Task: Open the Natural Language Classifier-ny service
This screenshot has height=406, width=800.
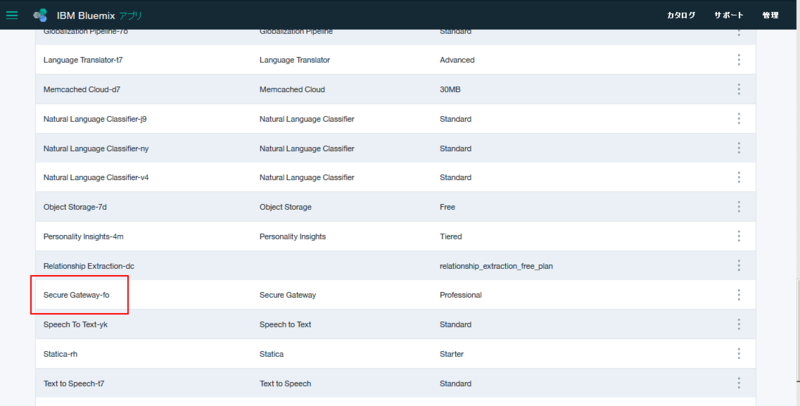Action: [96, 148]
